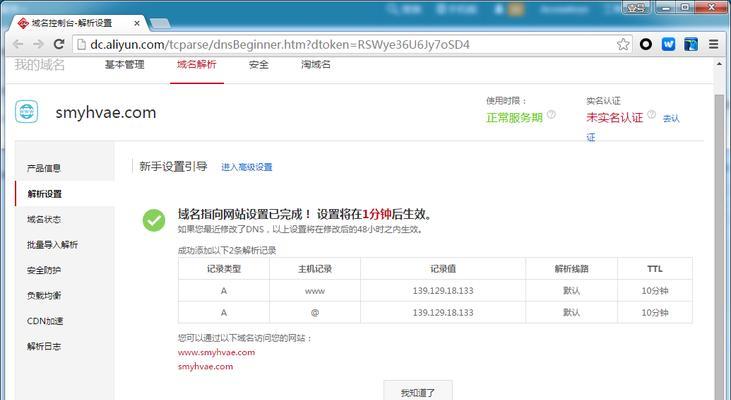Image resolution: width=731 pixels, height=400 pixels.
Task: Click the 正常服务期 status text
Action: (x=514, y=117)
